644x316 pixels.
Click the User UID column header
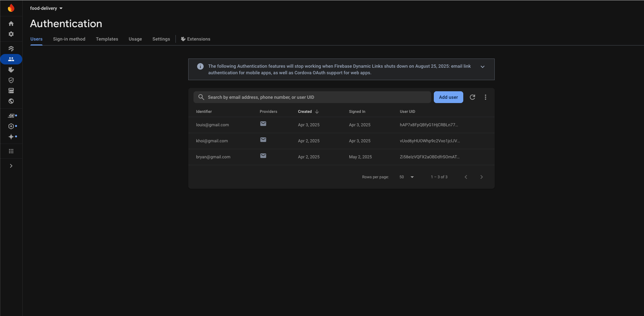tap(407, 112)
